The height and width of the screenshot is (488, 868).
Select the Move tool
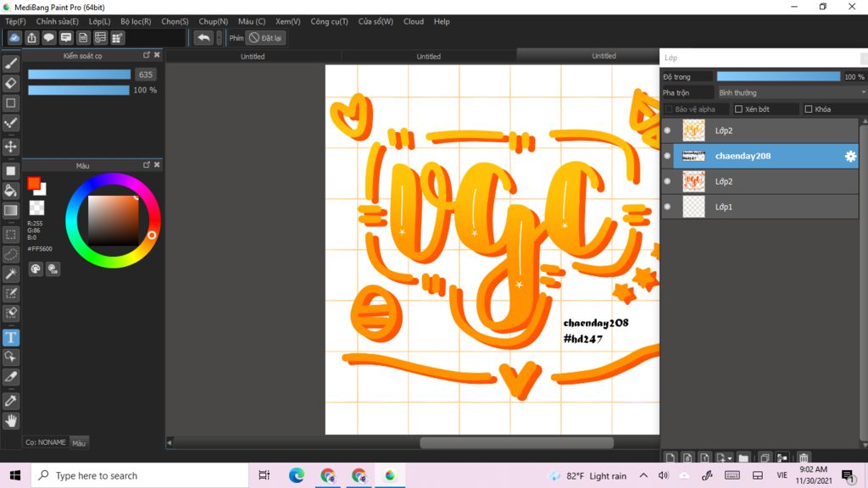[11, 147]
